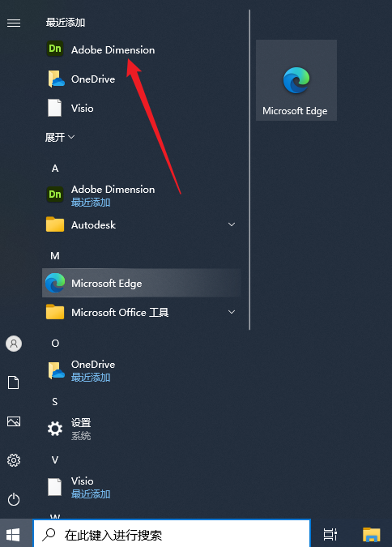392x547 pixels.
Task: Open Task View on the taskbar
Action: 330,534
